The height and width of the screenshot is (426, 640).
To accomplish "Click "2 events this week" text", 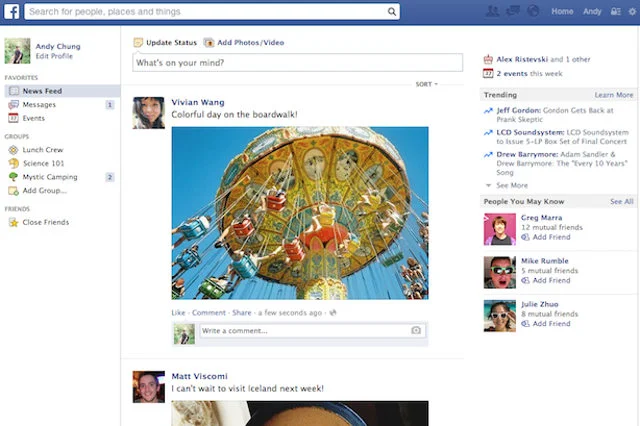I will pos(529,73).
